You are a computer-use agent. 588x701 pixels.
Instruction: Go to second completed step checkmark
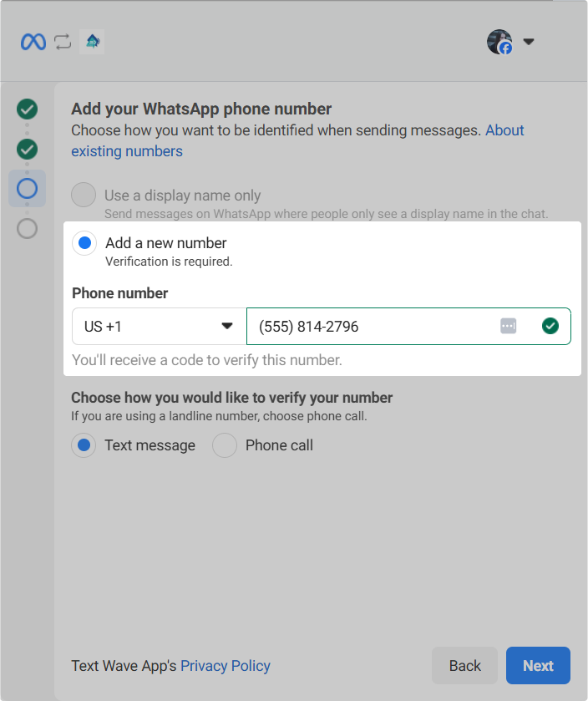pos(28,150)
